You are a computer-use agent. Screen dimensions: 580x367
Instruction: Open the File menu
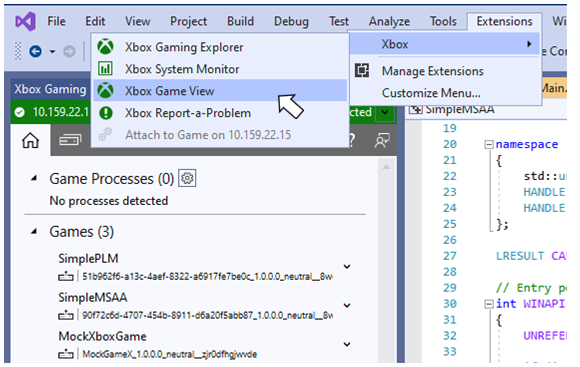click(56, 21)
